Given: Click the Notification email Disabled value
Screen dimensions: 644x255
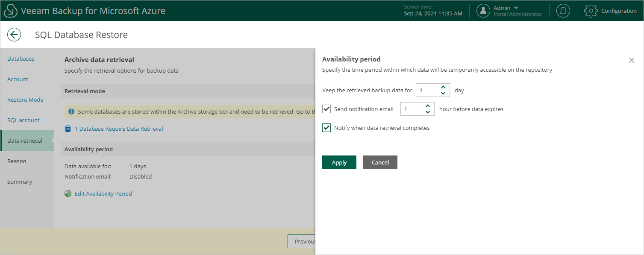Looking at the screenshot, I should (x=141, y=176).
